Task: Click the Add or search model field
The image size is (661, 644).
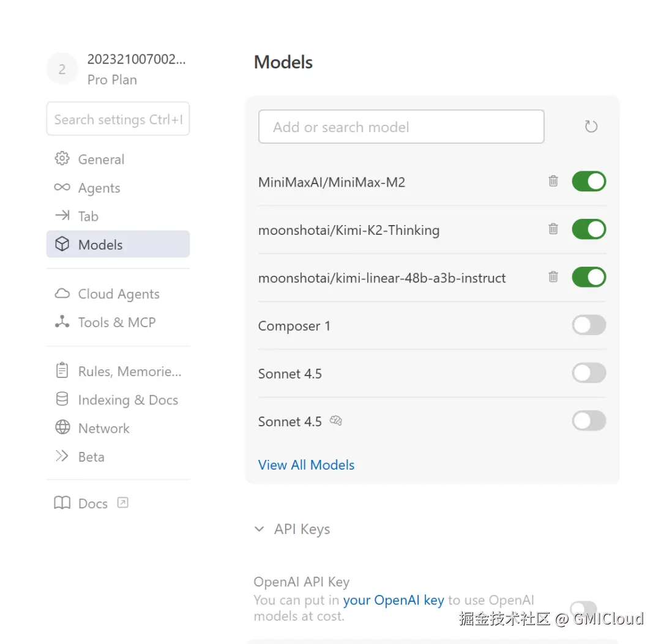Action: (x=401, y=127)
